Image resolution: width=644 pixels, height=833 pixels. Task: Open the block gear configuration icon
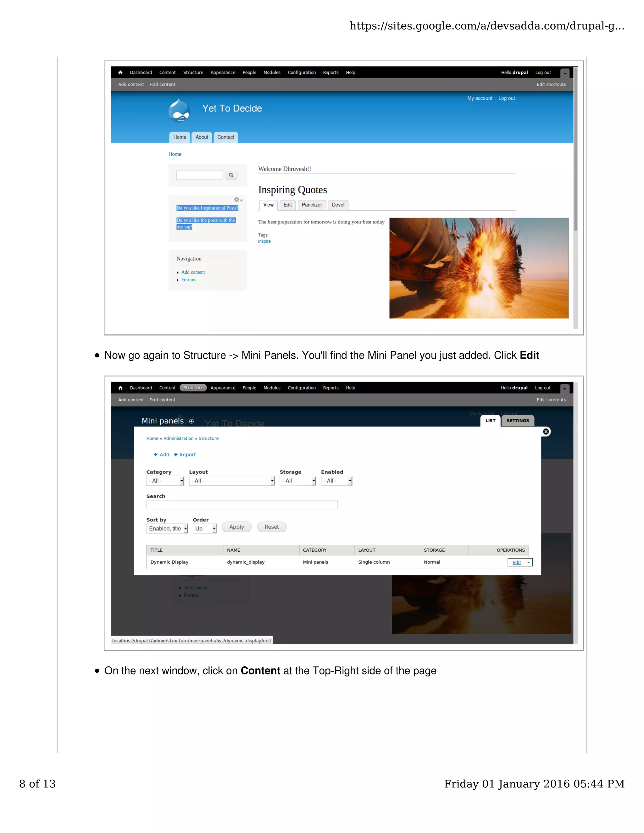coord(238,200)
